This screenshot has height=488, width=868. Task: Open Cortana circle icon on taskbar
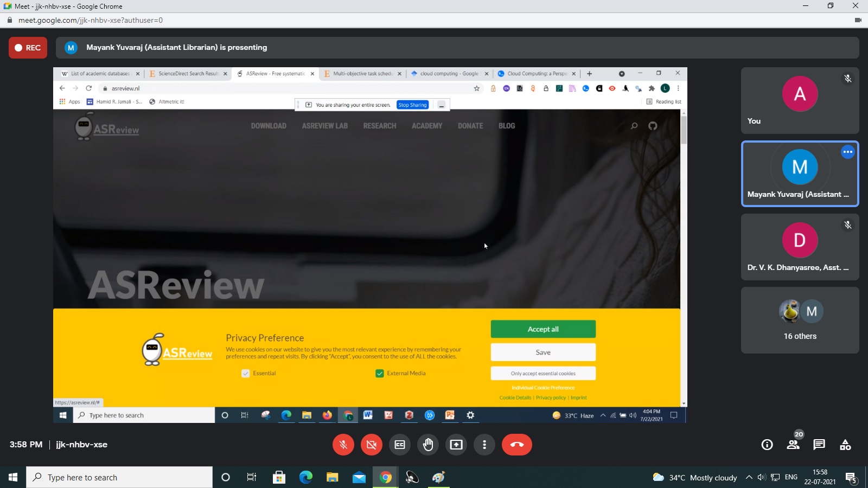(x=226, y=477)
